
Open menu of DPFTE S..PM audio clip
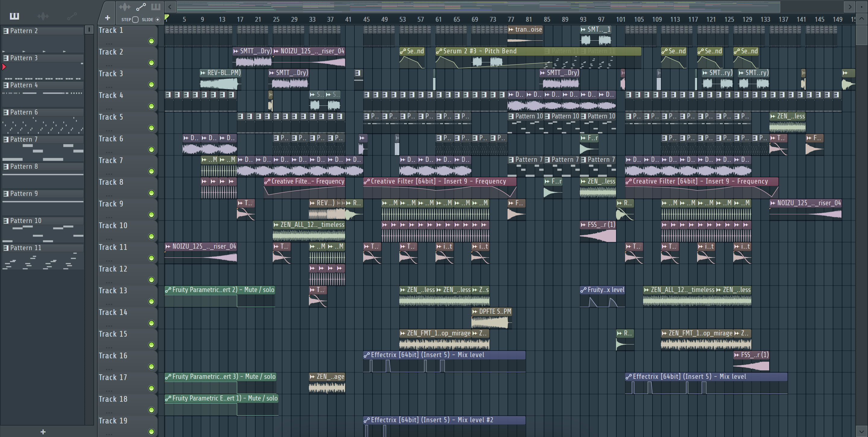475,312
